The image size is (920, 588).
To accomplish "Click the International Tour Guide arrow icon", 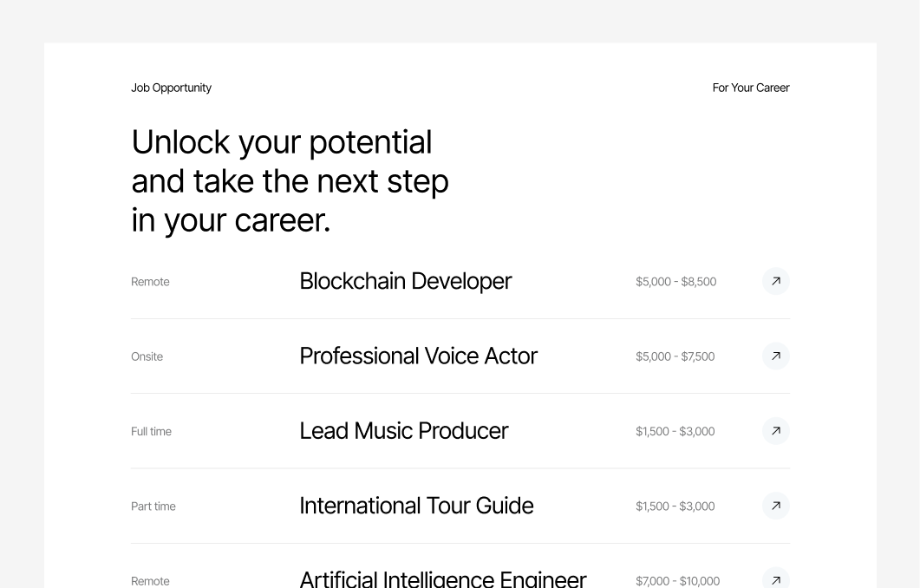I will (x=776, y=506).
